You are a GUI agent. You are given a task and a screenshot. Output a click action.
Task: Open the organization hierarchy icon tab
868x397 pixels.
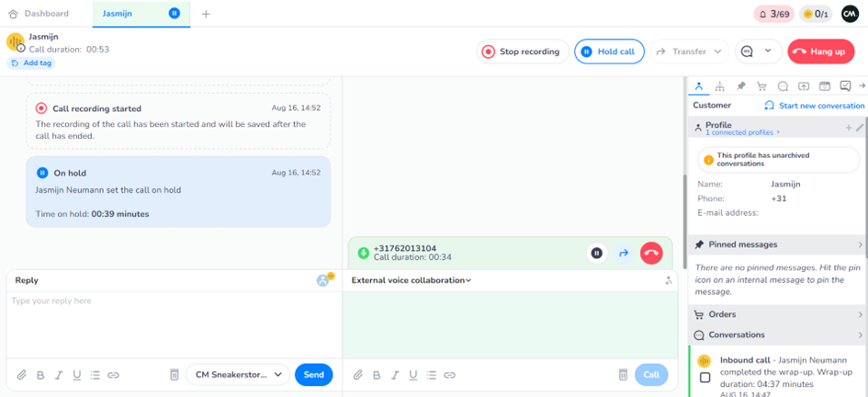tap(719, 86)
